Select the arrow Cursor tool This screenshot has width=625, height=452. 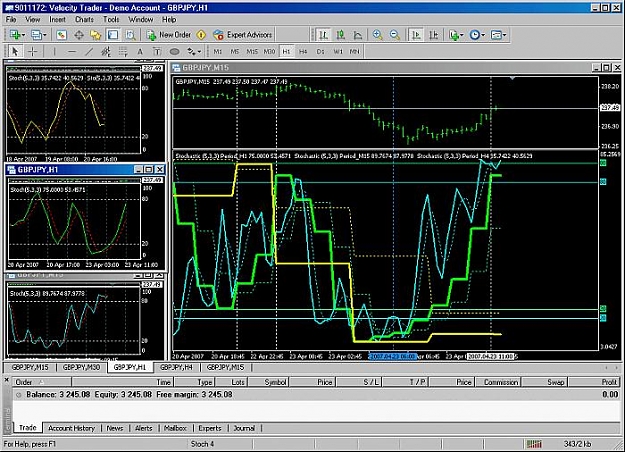[x=15, y=51]
